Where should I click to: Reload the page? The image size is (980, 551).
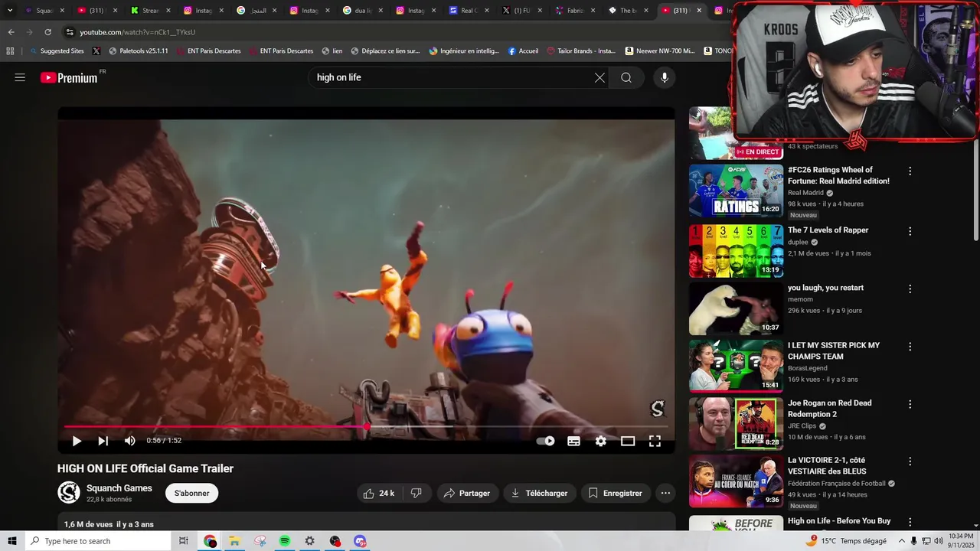click(x=47, y=32)
